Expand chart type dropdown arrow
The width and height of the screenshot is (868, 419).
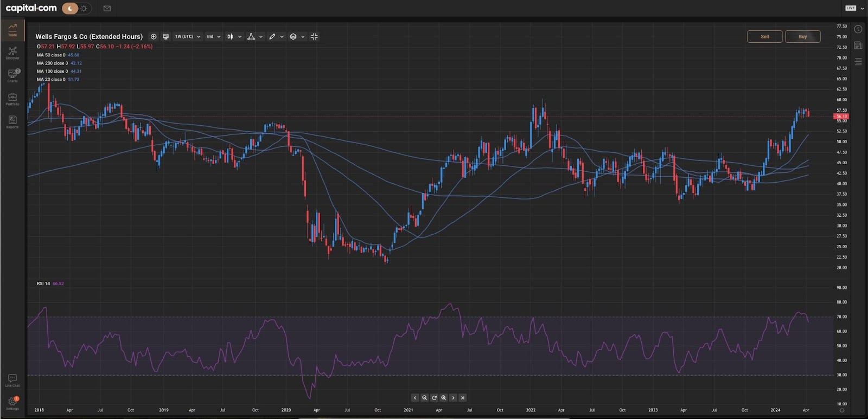240,37
